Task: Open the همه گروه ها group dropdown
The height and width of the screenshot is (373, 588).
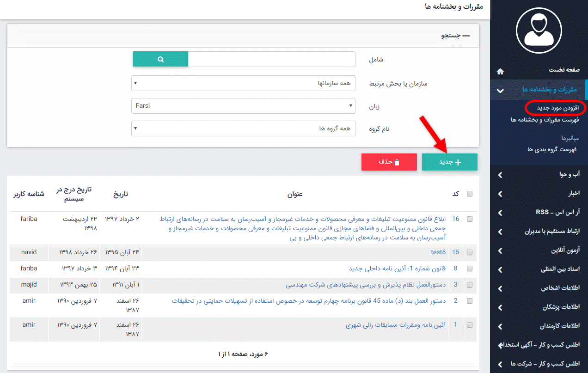Action: pos(244,128)
